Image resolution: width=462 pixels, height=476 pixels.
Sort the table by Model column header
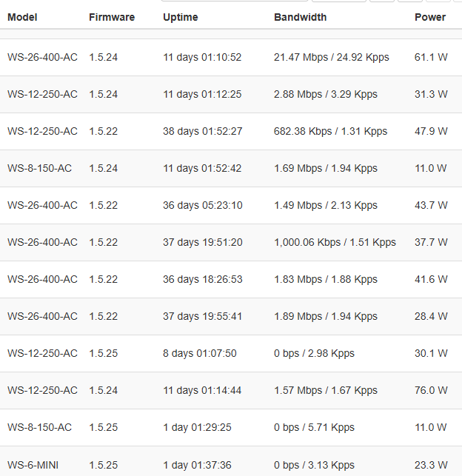click(22, 17)
